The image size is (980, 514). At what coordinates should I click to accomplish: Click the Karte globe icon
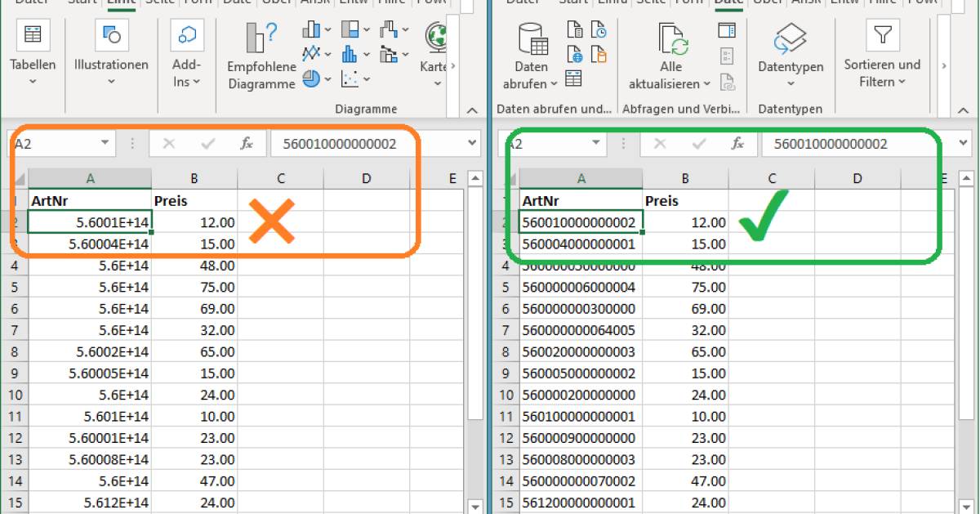tap(435, 37)
